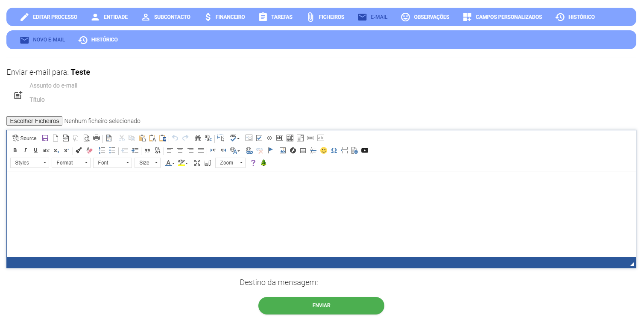Click the Print icon in editor toolbar
Image resolution: width=644 pixels, height=329 pixels.
[x=97, y=138]
